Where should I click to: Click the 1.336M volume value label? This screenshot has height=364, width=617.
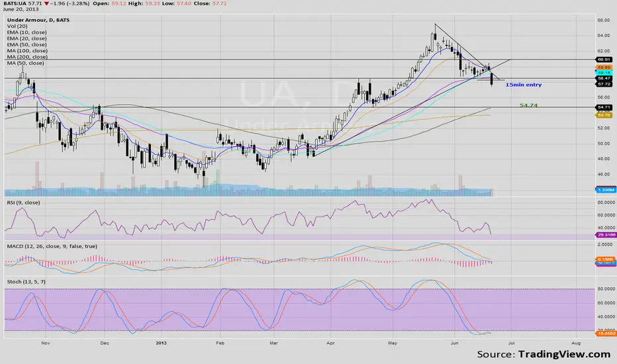(605, 190)
